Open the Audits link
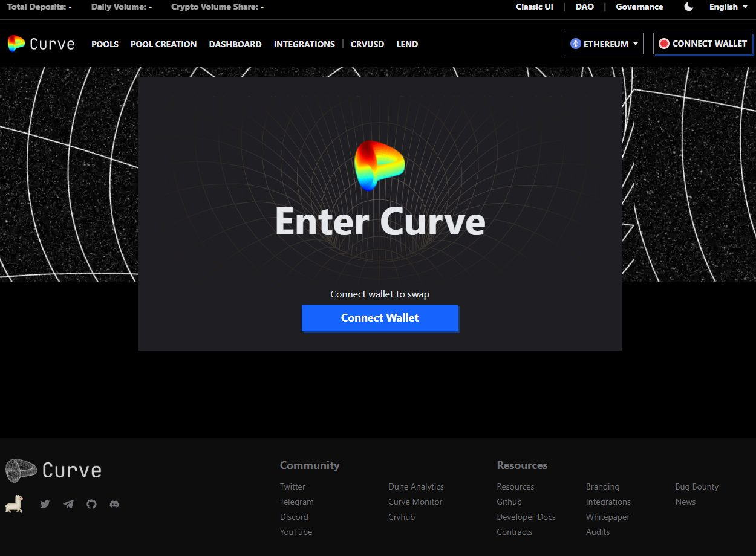 (x=598, y=532)
